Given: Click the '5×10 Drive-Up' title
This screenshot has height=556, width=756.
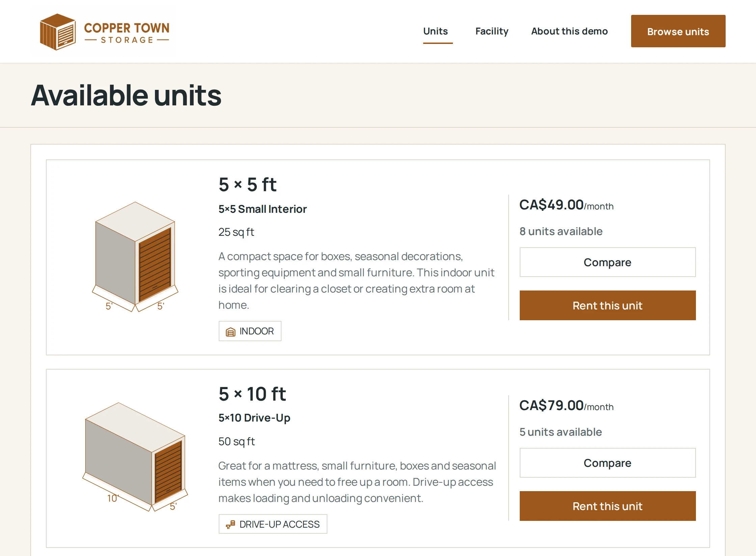Looking at the screenshot, I should (x=254, y=418).
